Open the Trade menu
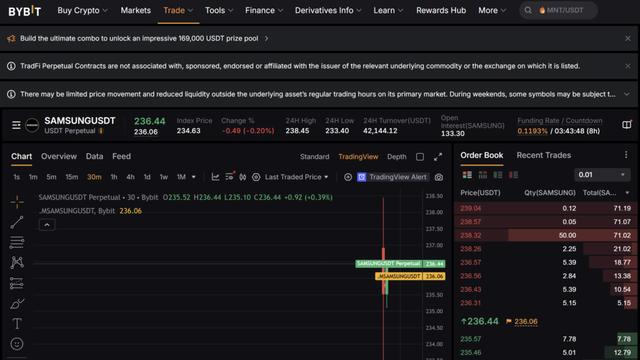 tap(178, 11)
